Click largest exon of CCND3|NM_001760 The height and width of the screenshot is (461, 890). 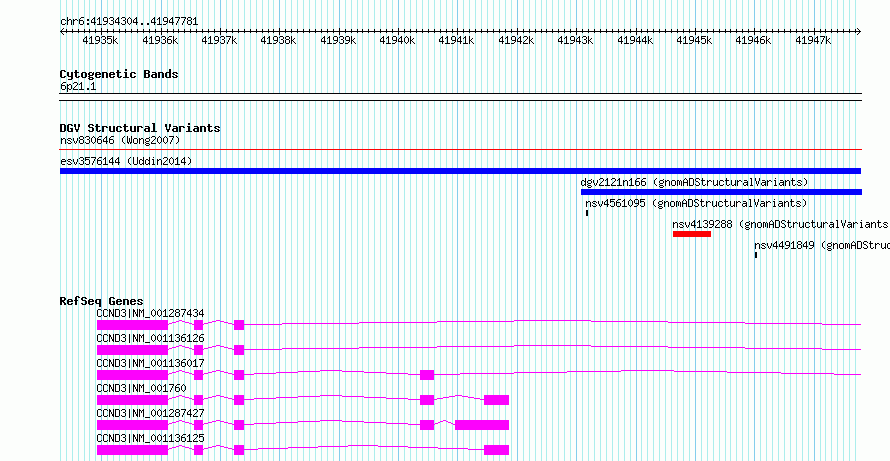click(x=132, y=400)
